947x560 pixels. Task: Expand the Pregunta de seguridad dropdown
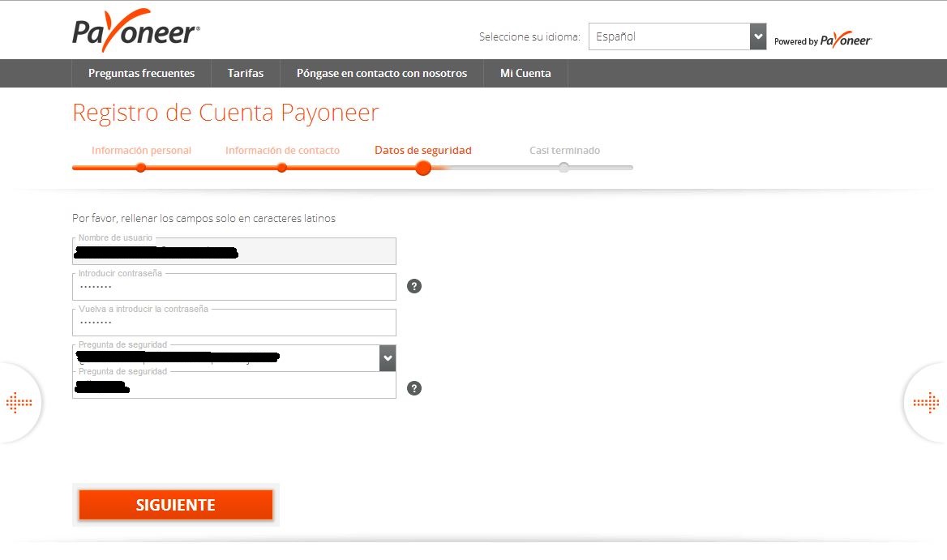click(x=388, y=358)
